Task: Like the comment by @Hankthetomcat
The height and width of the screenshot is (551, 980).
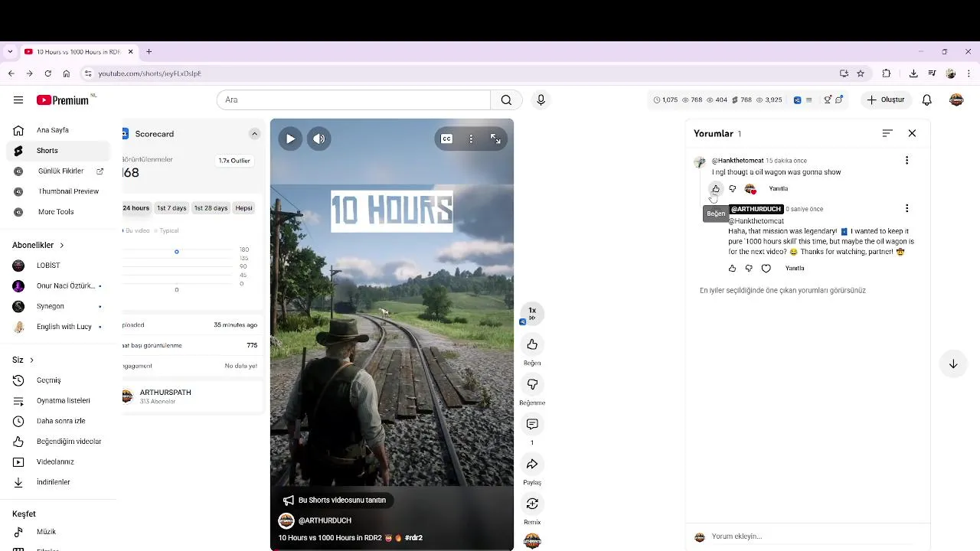Action: (x=716, y=189)
